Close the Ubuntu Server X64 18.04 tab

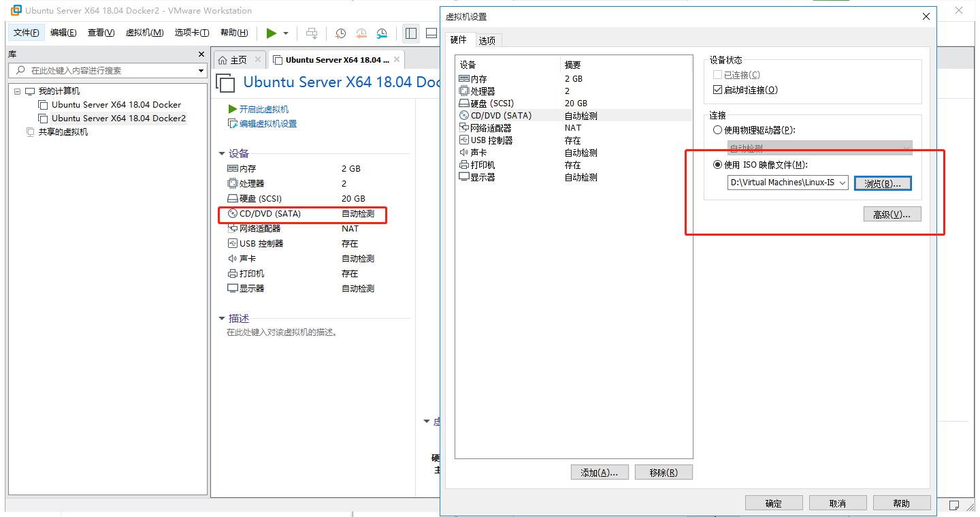point(397,60)
